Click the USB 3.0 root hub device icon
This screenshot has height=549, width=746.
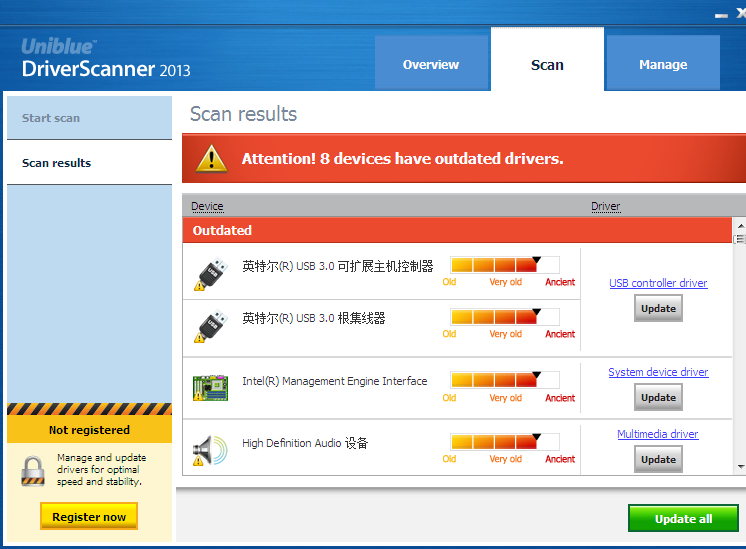tap(211, 326)
